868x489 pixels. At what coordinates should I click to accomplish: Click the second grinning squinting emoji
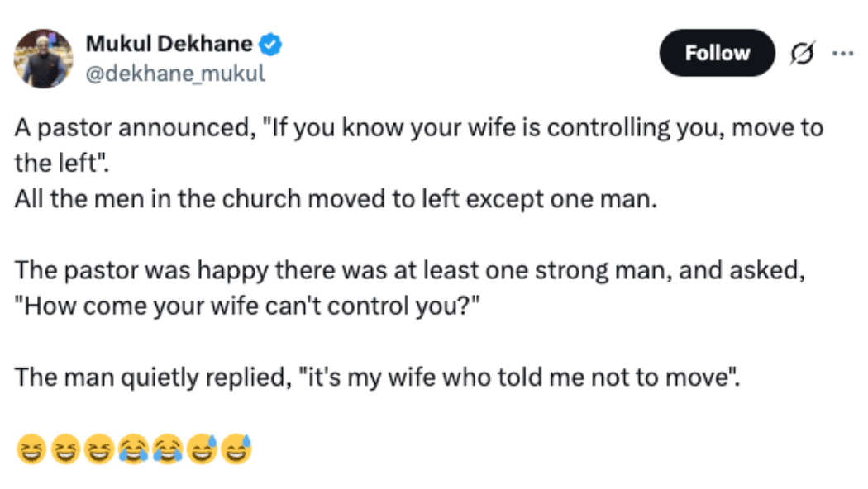point(64,450)
